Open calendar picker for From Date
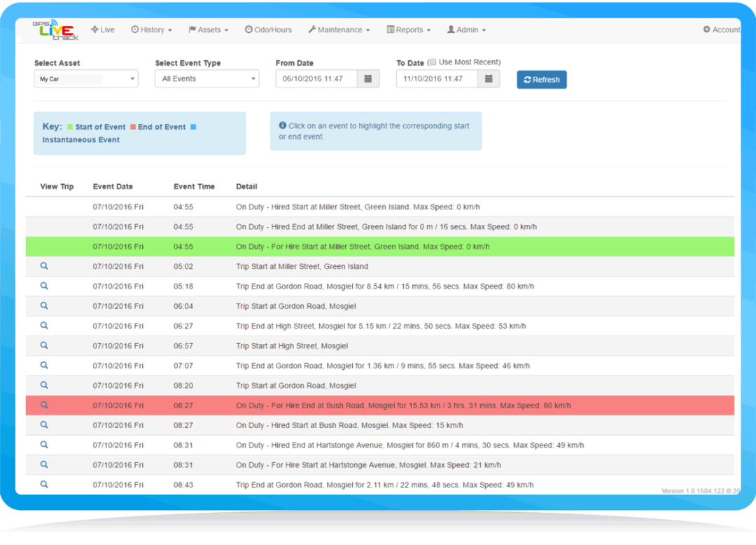Screen dimensions: 756x545 tap(368, 79)
